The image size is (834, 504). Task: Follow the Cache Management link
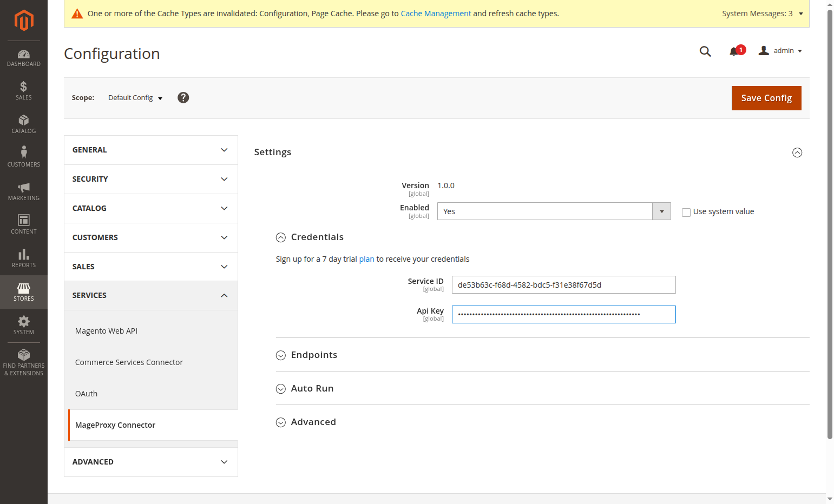[x=436, y=14]
